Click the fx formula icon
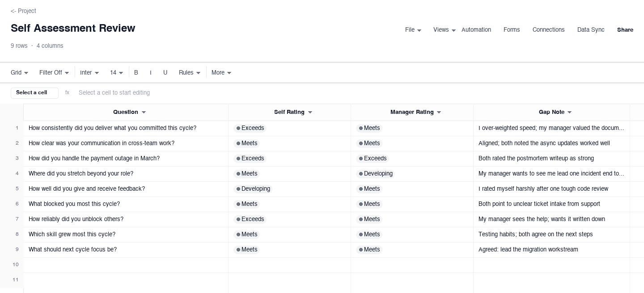 [67, 93]
